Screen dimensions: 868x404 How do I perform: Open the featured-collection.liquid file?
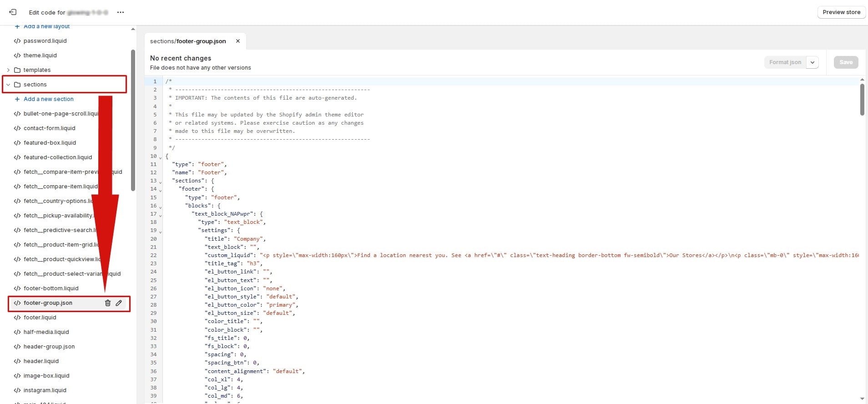(x=58, y=157)
